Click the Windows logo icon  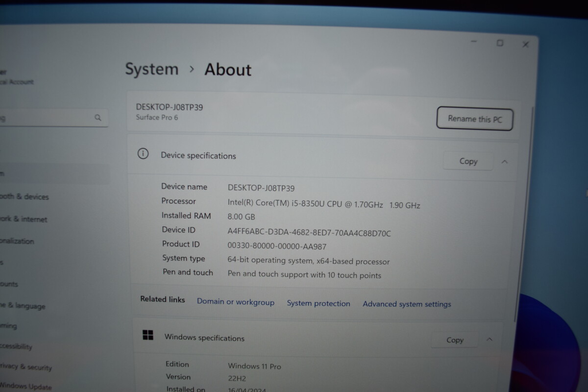147,335
